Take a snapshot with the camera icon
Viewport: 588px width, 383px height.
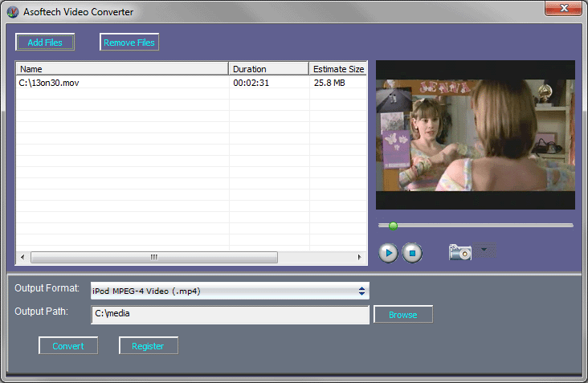460,252
